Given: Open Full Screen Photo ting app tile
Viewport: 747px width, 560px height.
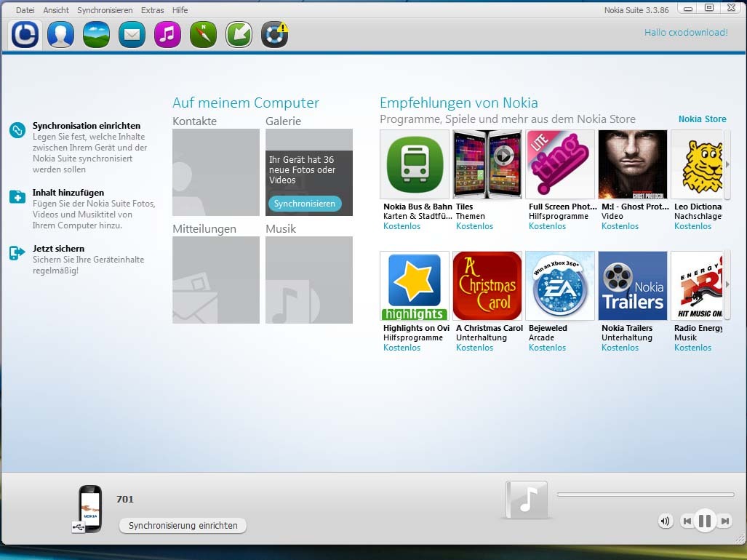Looking at the screenshot, I should 560,164.
